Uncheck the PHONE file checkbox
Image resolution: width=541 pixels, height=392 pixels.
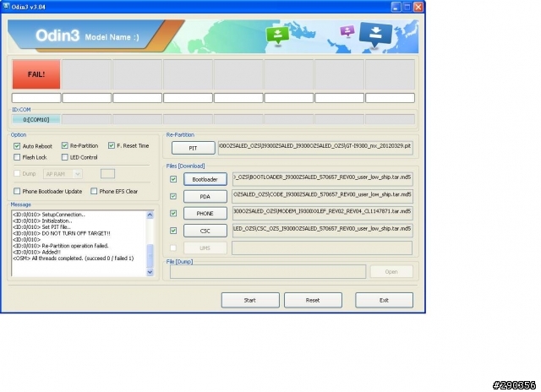173,214
